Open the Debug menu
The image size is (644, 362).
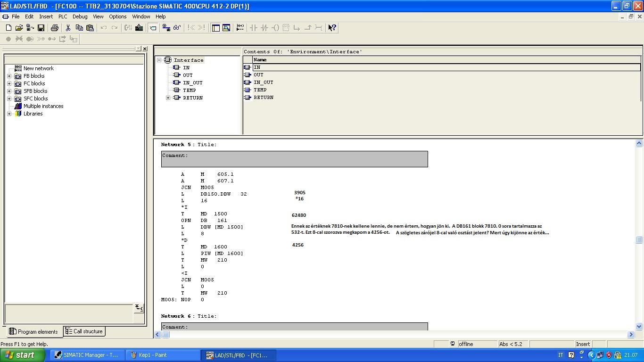[x=80, y=16]
